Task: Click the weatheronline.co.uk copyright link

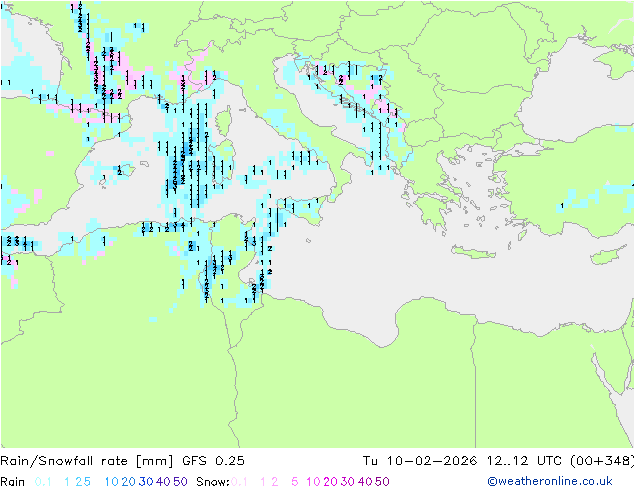Action: pos(549,481)
